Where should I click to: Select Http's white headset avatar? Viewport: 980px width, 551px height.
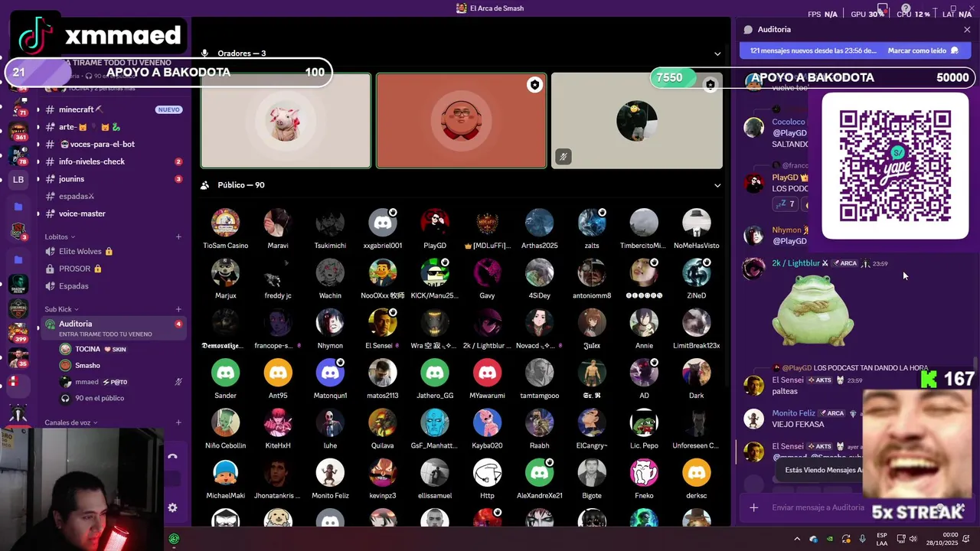click(x=487, y=473)
